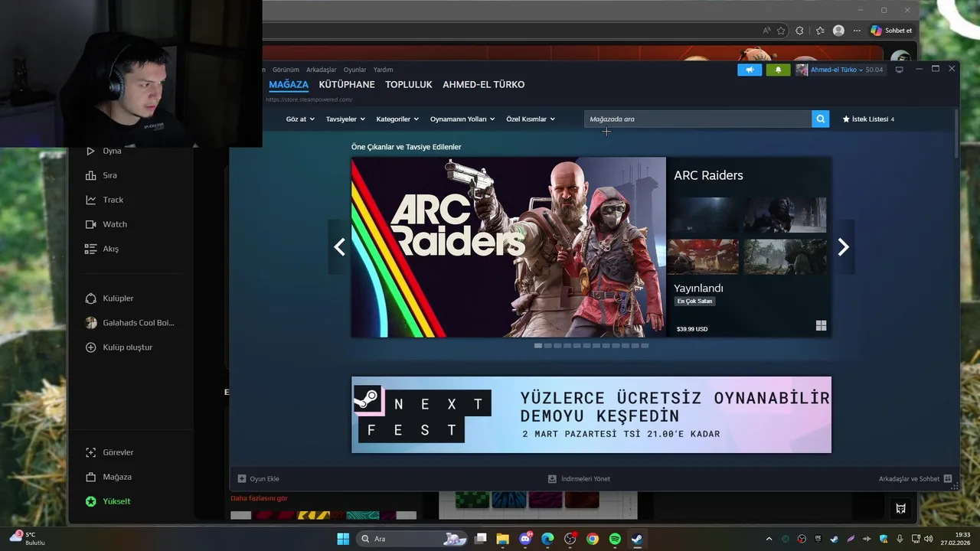Click the Steam wallet balance $0.04
Viewport: 980px width, 551px height.
[x=874, y=70]
